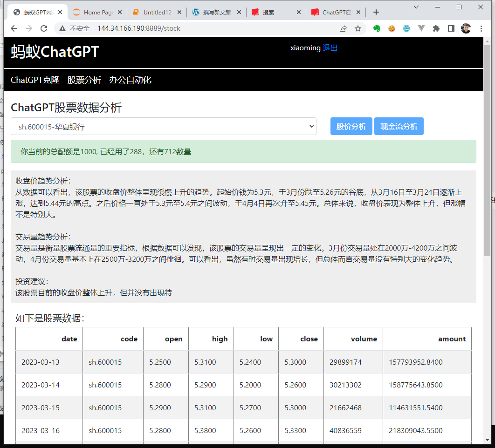The width and height of the screenshot is (495, 448).
Task: Minimize the Chrome window
Action: (x=438, y=7)
